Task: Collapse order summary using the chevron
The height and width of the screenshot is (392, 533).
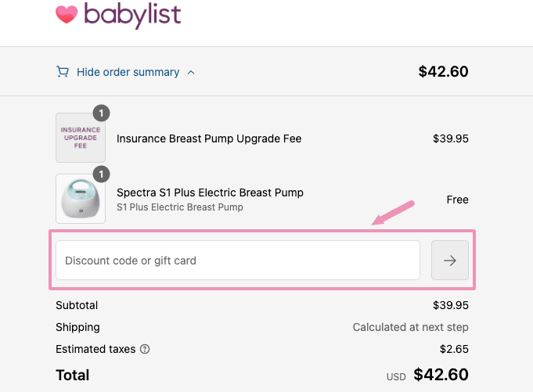Action: point(192,73)
